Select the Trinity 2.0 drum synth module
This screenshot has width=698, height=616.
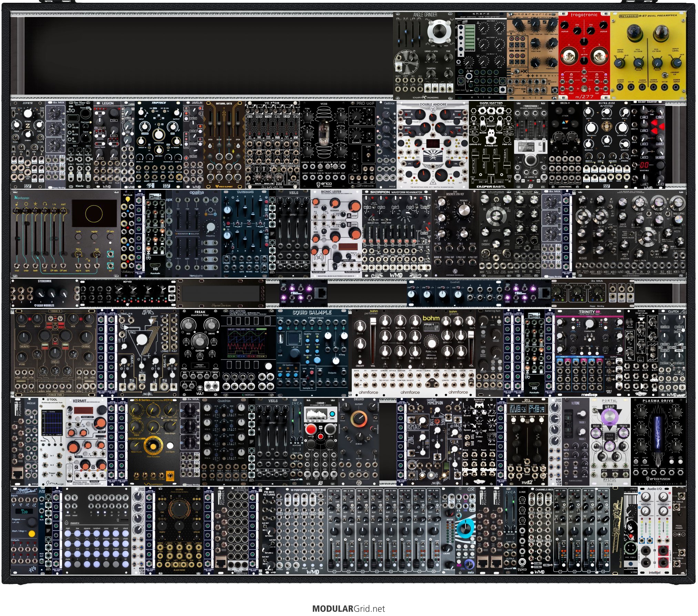click(589, 352)
